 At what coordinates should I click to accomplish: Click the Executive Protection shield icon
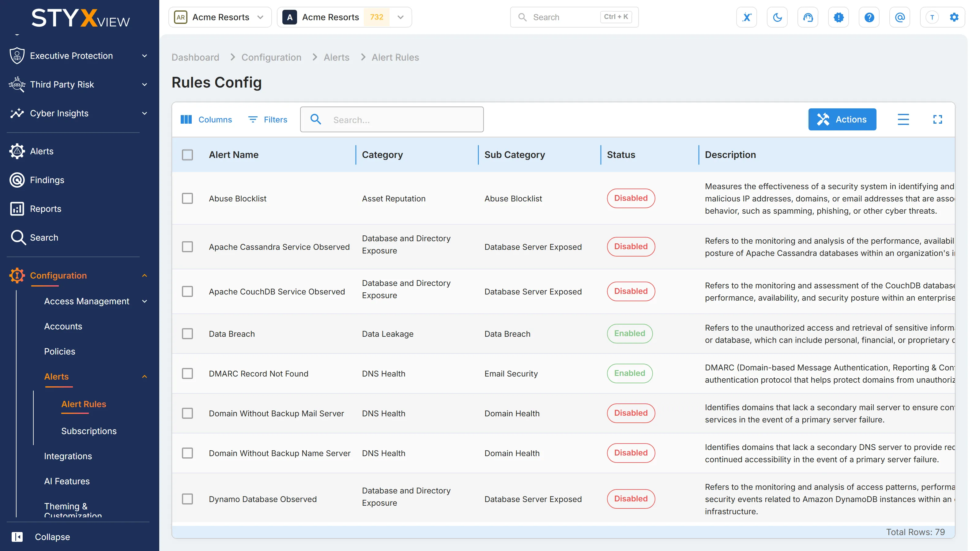pos(17,55)
